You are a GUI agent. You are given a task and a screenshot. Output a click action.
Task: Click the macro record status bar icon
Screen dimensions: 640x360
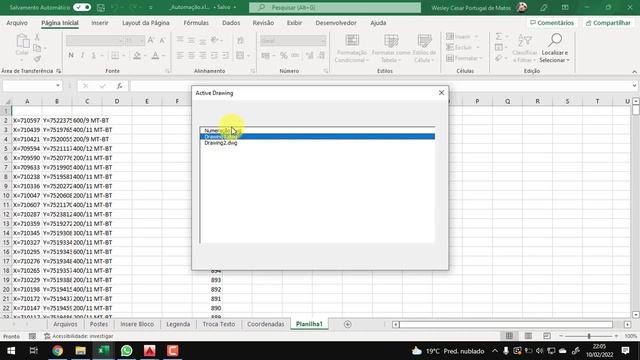click(x=32, y=336)
